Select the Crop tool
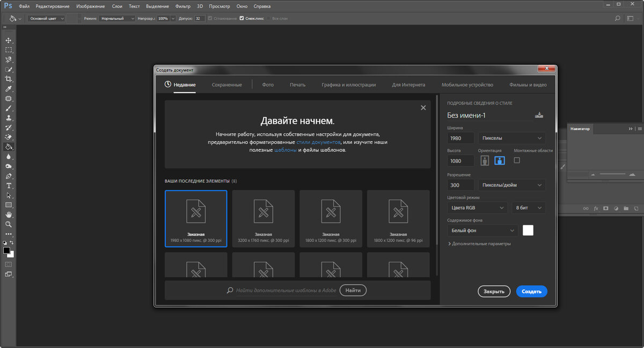This screenshot has height=348, width=644. [x=9, y=79]
